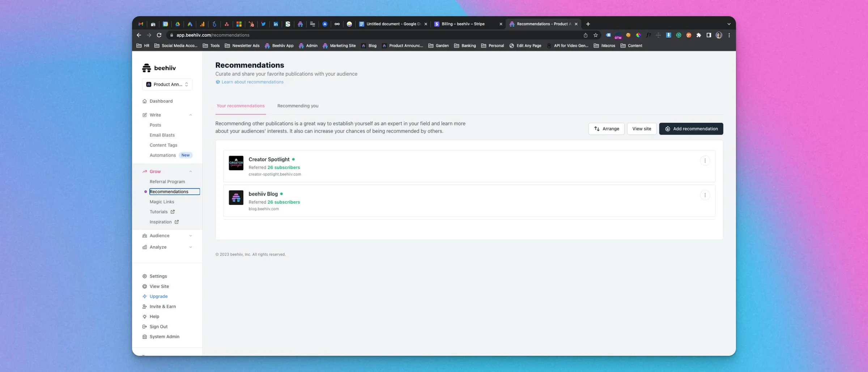This screenshot has height=372, width=868.
Task: Open the Newsletter Ads bookmark folder
Action: click(242, 46)
